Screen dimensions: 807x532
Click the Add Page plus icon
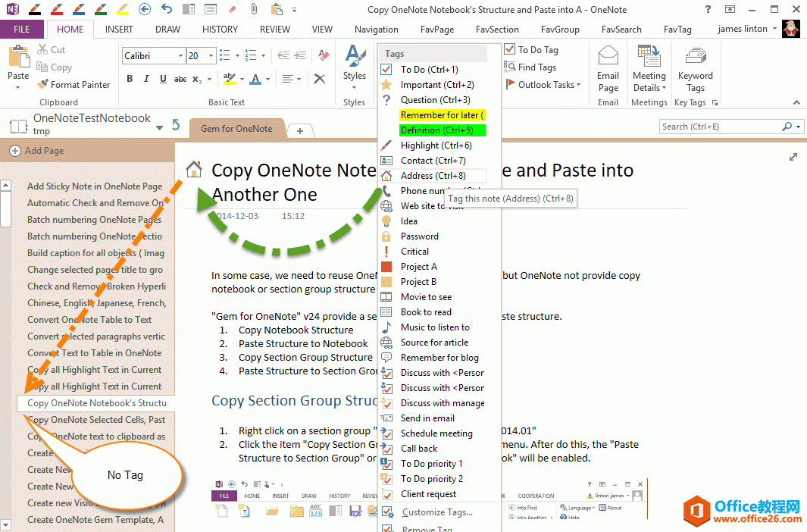click(x=15, y=151)
